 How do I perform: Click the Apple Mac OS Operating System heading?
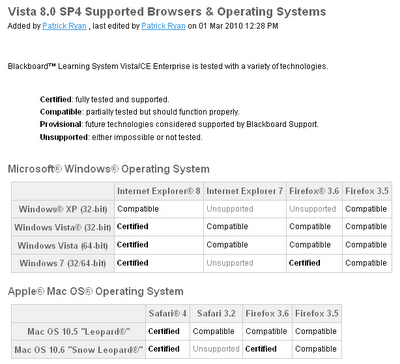click(x=96, y=291)
